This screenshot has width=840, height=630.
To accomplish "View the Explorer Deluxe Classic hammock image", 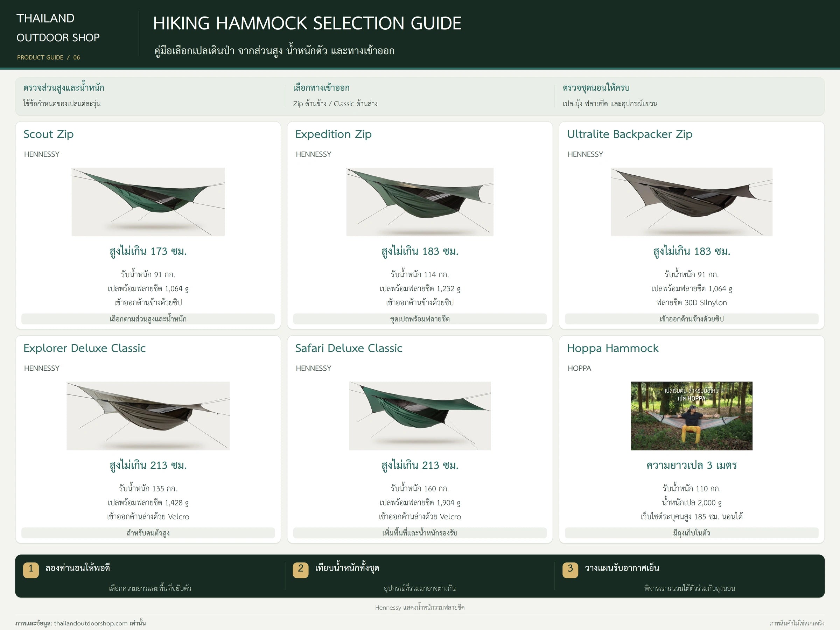I will [x=148, y=416].
